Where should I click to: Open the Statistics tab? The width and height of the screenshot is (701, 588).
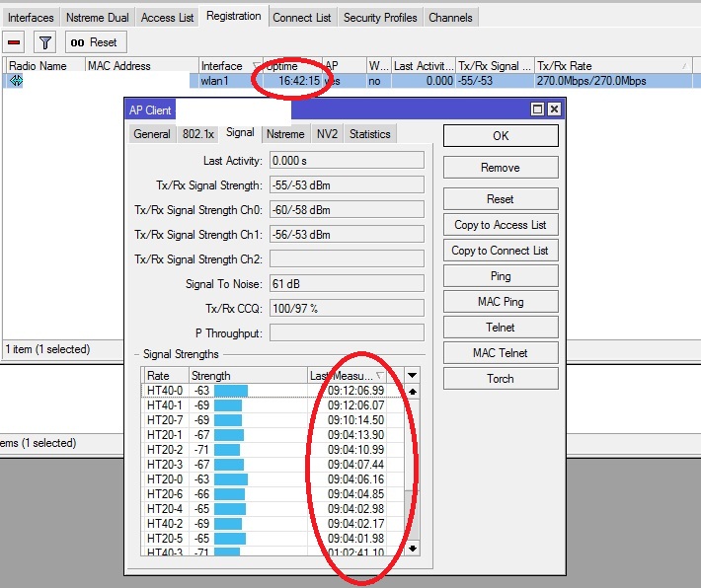point(369,134)
